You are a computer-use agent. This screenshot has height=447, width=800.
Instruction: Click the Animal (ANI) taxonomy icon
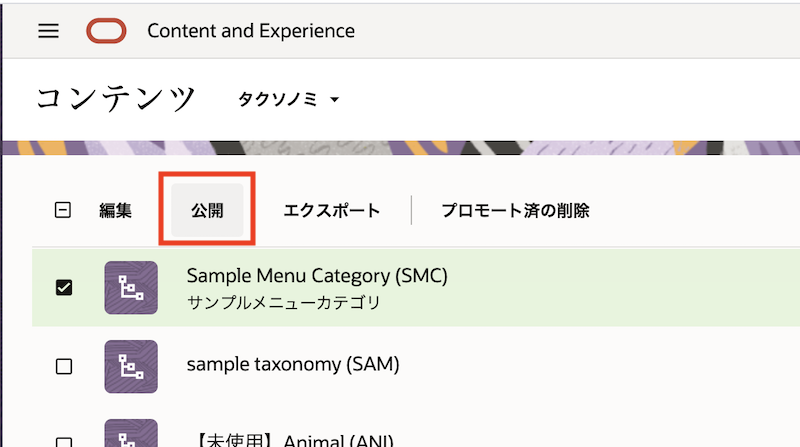(131, 434)
